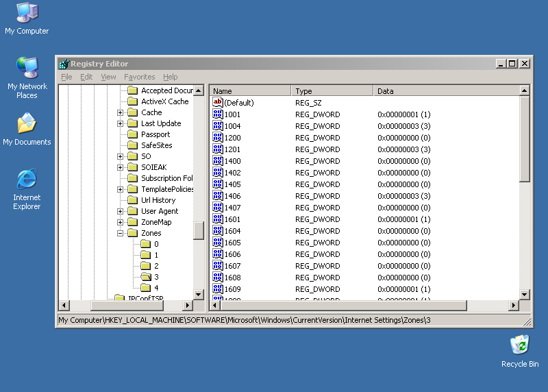Click the Type column header
Image resolution: width=548 pixels, height=392 pixels.
[332, 91]
